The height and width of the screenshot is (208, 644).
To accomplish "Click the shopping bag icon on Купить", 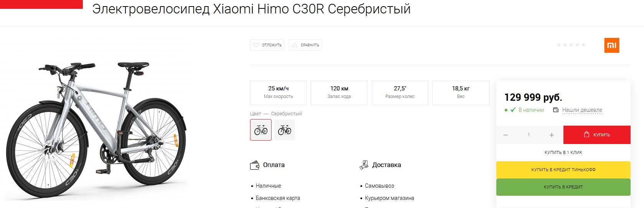I will point(586,134).
